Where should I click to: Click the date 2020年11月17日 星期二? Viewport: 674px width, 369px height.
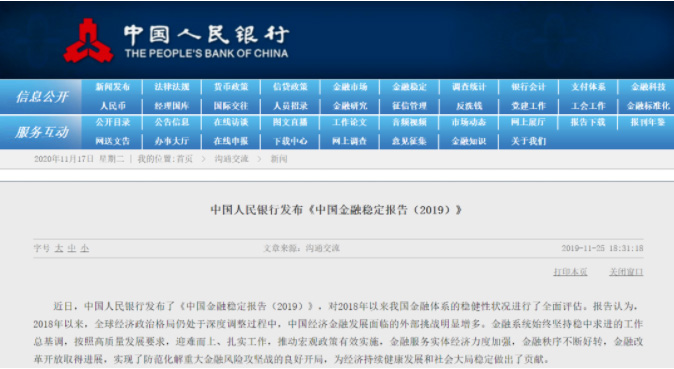[x=79, y=159]
